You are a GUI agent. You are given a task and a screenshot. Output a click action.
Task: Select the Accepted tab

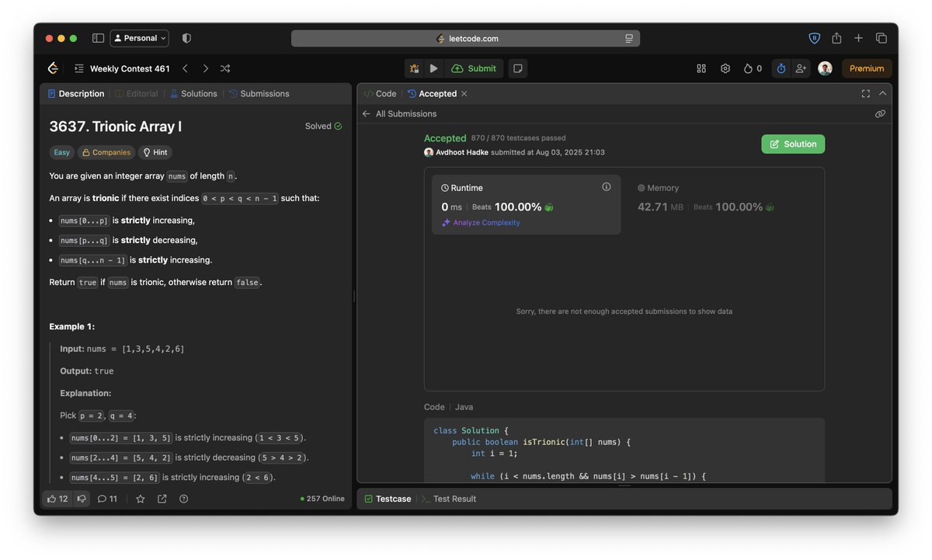(x=432, y=94)
